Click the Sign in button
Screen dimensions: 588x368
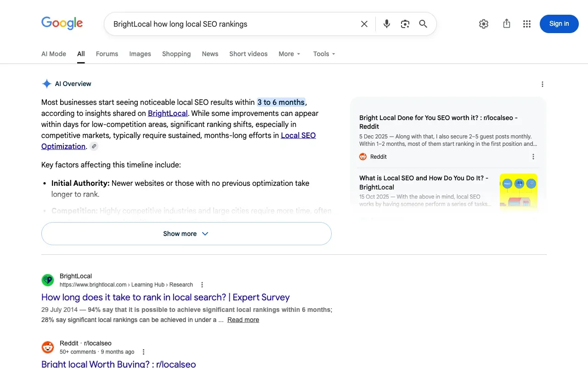pos(559,24)
